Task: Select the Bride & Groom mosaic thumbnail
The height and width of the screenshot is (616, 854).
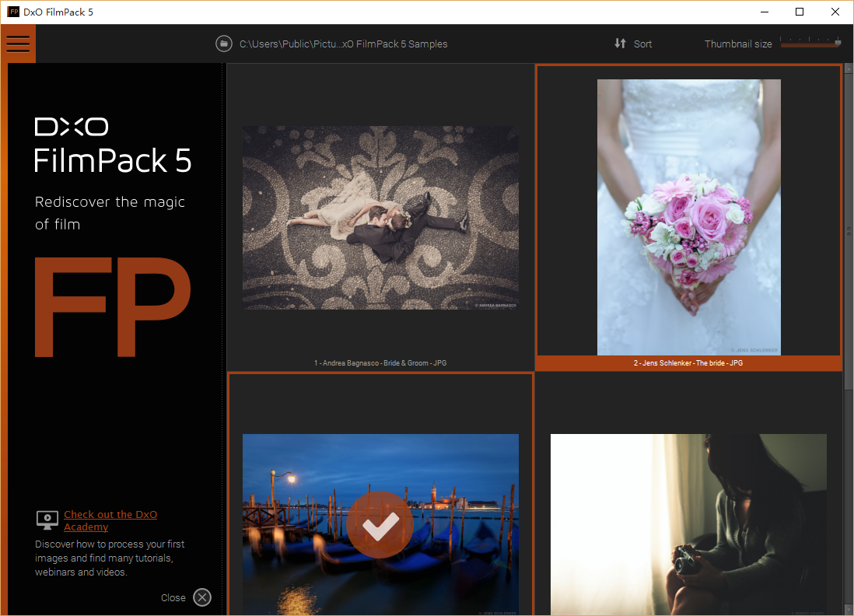Action: click(380, 218)
